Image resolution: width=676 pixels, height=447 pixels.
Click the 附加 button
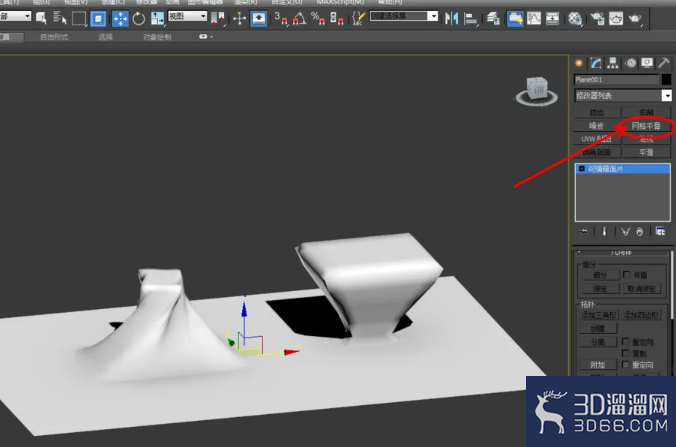598,365
